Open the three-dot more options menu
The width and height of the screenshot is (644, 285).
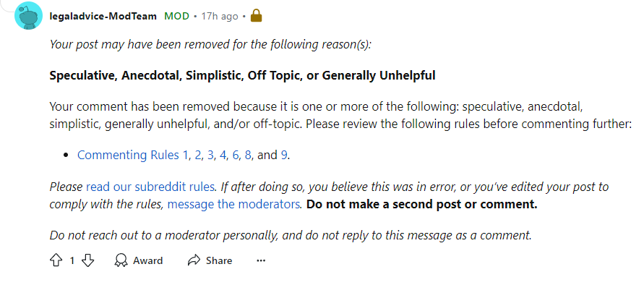pos(261,260)
